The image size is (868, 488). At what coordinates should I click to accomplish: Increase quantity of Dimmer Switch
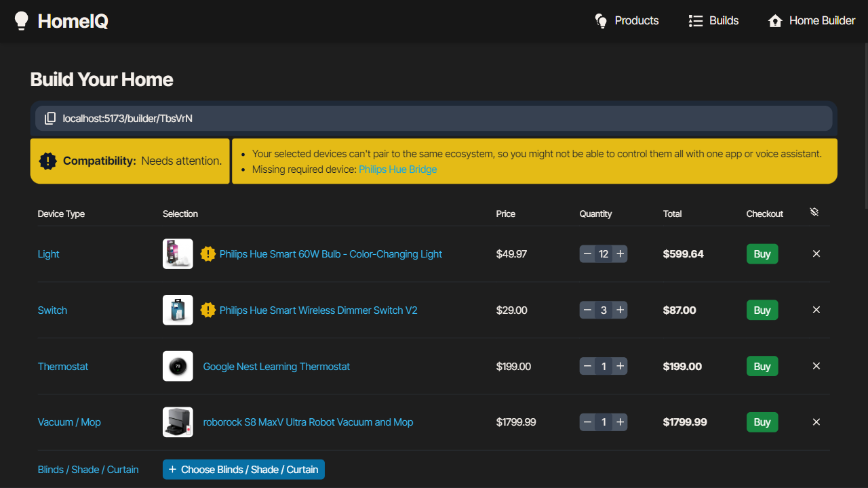pos(620,310)
